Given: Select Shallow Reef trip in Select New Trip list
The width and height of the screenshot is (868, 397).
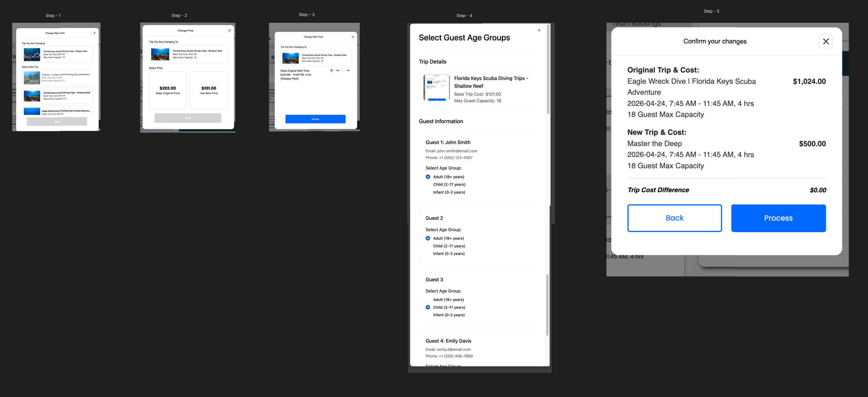Looking at the screenshot, I should [x=57, y=96].
